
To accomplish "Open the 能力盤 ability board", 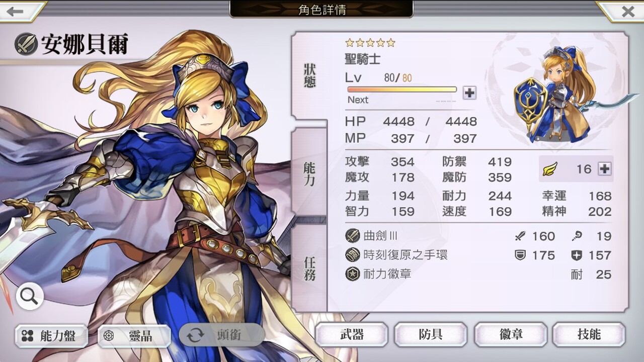I will pos(51,336).
